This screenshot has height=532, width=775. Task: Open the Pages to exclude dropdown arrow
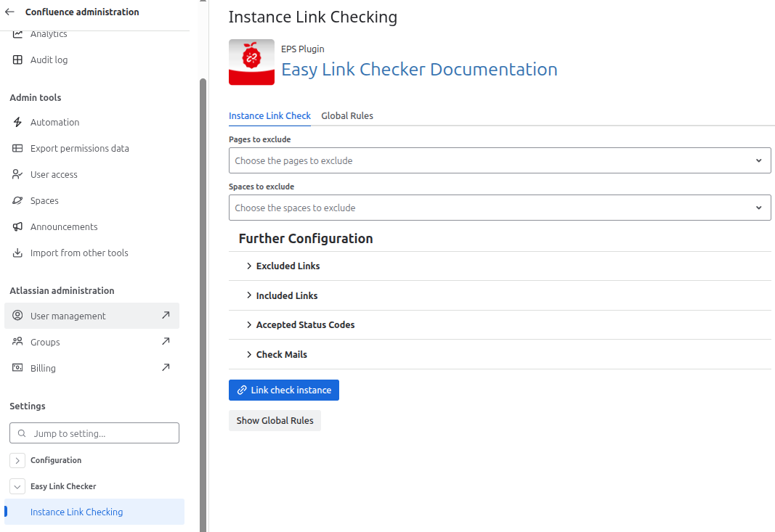(x=759, y=160)
